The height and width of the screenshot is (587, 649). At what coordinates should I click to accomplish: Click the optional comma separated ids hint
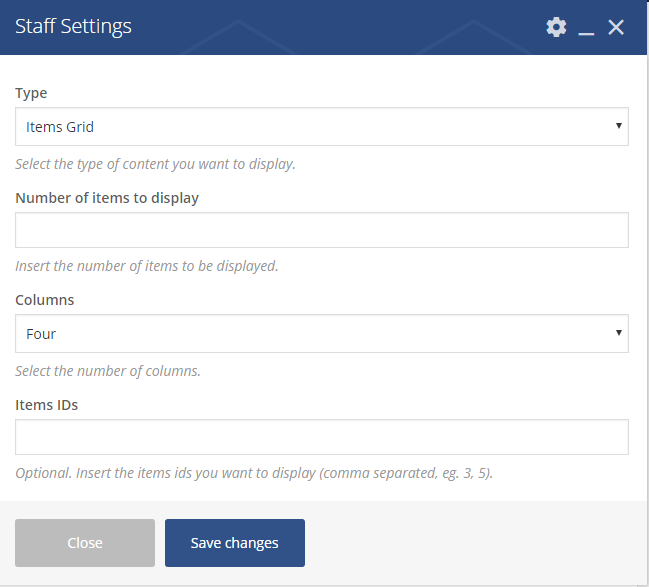(254, 473)
